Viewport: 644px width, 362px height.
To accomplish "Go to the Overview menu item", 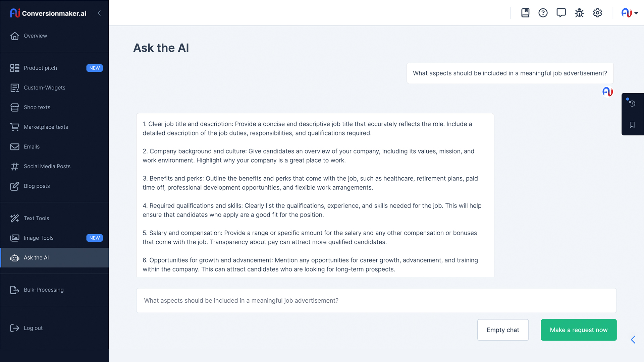I will pyautogui.click(x=35, y=36).
